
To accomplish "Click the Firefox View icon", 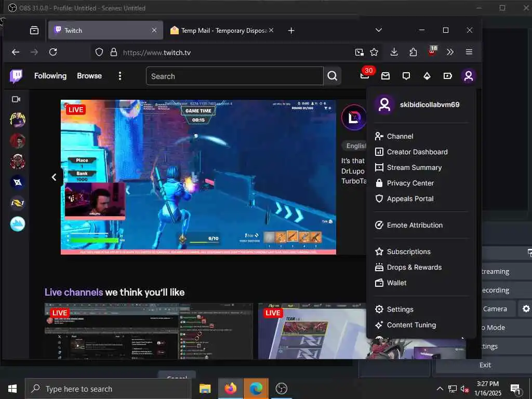I will point(34,31).
